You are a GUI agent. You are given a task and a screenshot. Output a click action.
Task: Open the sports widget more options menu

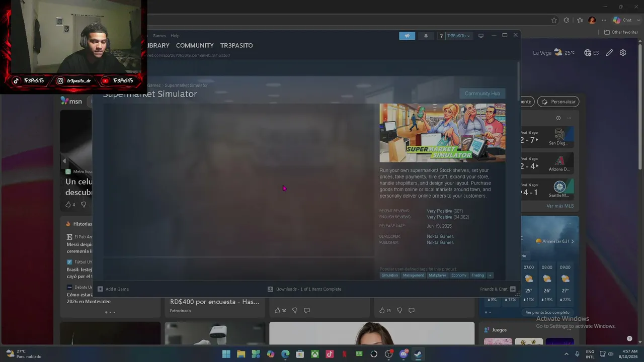[569, 118]
